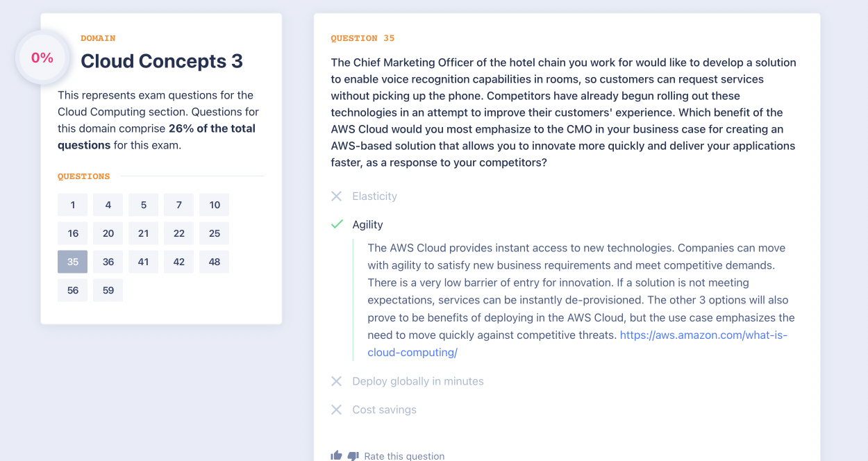
Task: Choose the Cost savings answer
Action: [x=384, y=410]
